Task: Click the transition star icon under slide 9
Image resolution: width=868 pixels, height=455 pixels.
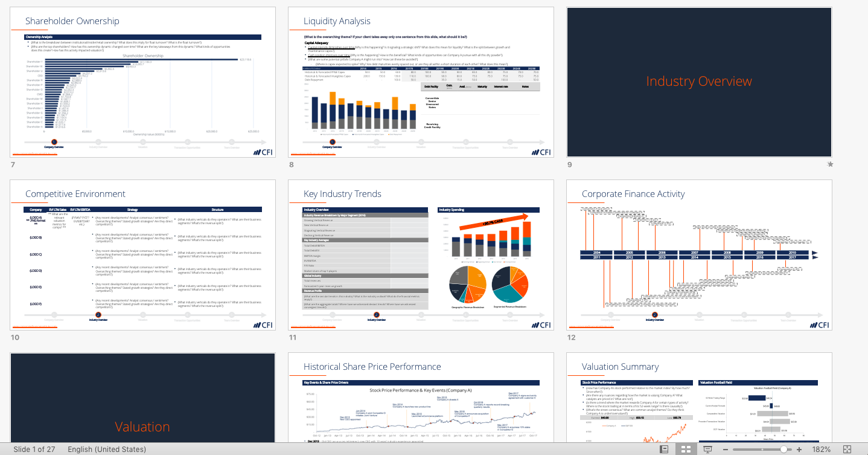Action: (x=830, y=164)
